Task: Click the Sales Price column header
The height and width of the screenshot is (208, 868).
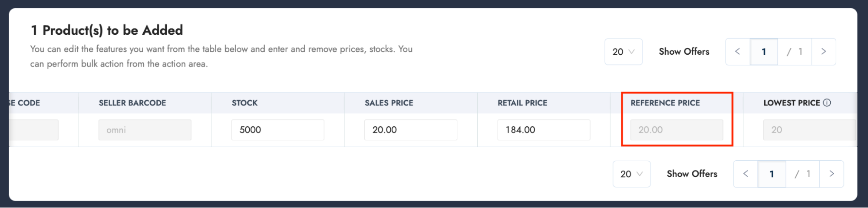Action: [x=389, y=103]
